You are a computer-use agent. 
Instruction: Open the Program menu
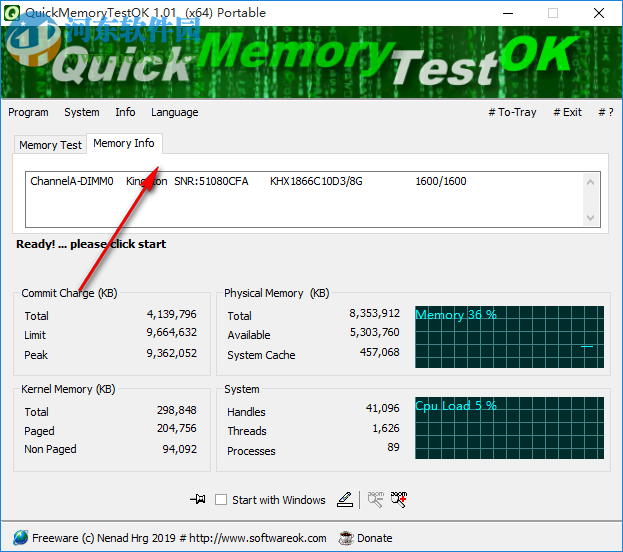(28, 112)
